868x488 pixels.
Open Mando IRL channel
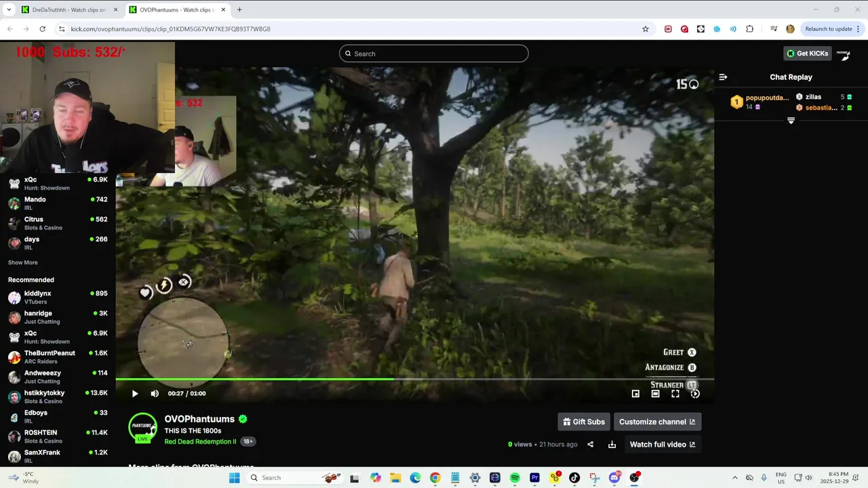[x=58, y=203]
